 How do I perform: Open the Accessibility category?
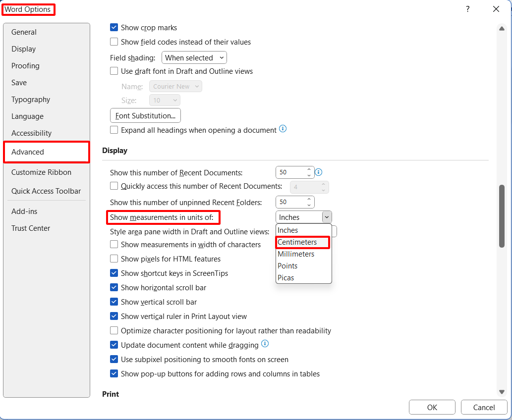(47, 133)
